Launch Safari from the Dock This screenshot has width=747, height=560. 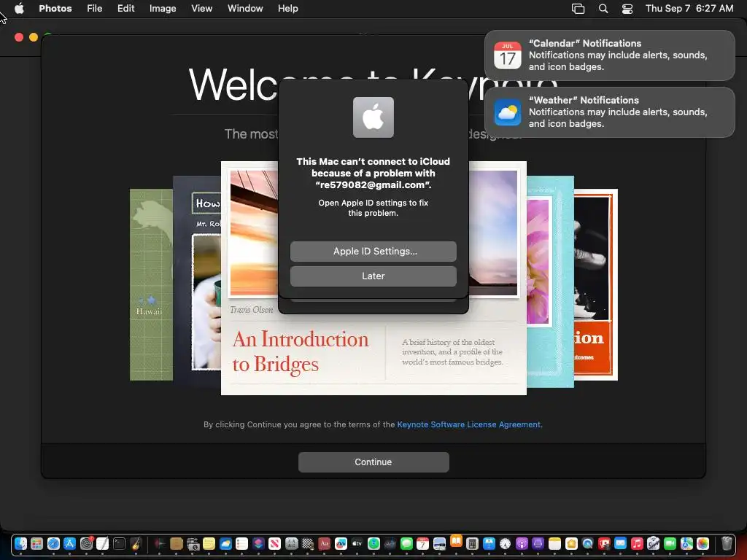pos(53,543)
